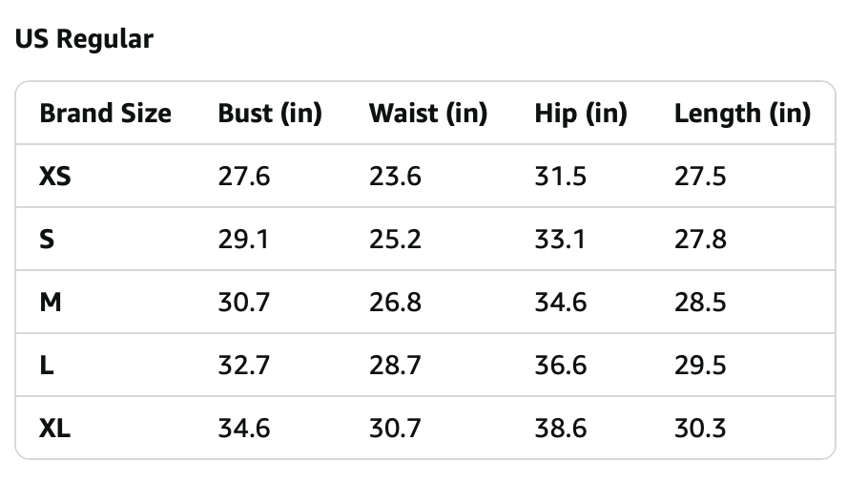Click the XL bust value 34.6
This screenshot has width=868, height=504.
pos(244,429)
